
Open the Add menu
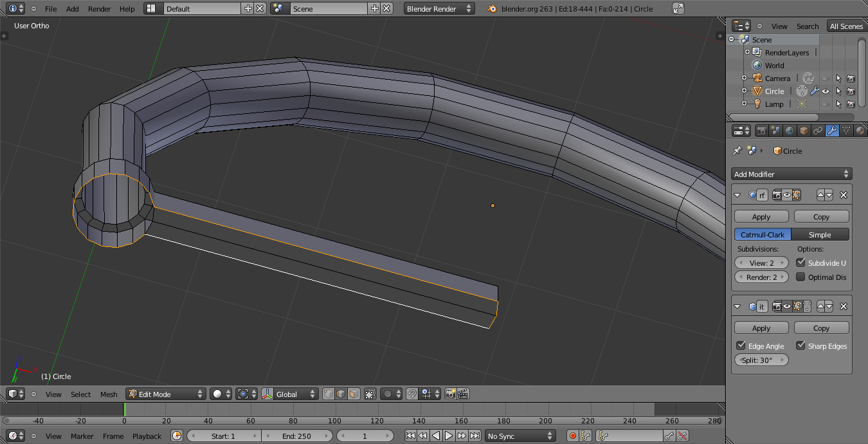click(x=73, y=9)
